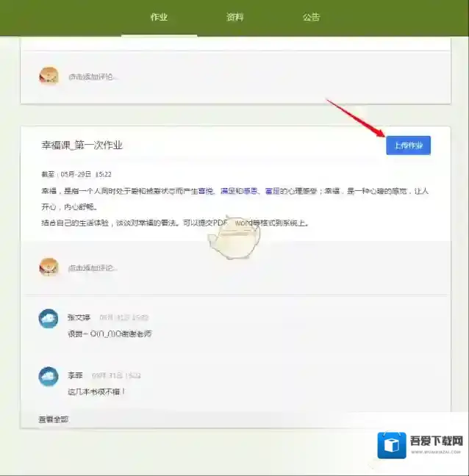Select the timestamp next to 张文婷
Viewport: 469px width, 476px height.
point(124,317)
